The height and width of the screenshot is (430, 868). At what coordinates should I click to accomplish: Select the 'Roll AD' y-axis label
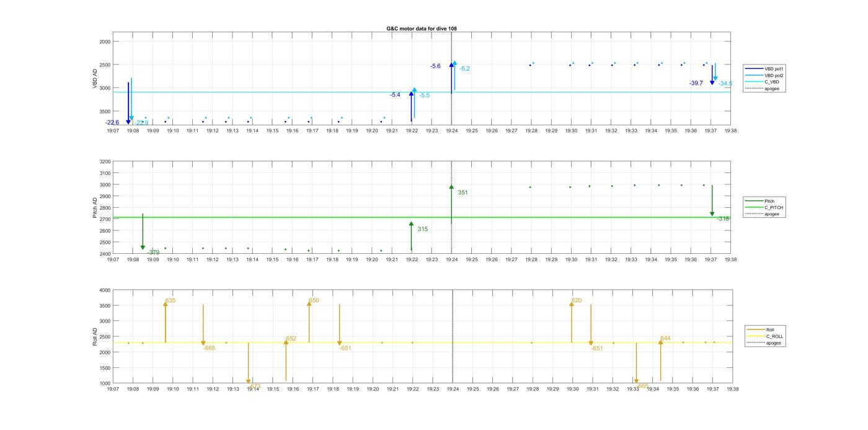[x=95, y=336]
